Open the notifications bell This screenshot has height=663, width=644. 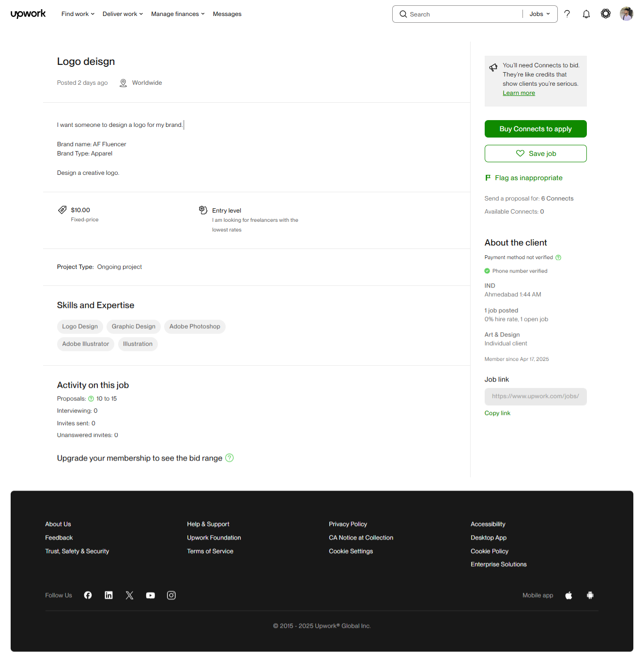(586, 14)
